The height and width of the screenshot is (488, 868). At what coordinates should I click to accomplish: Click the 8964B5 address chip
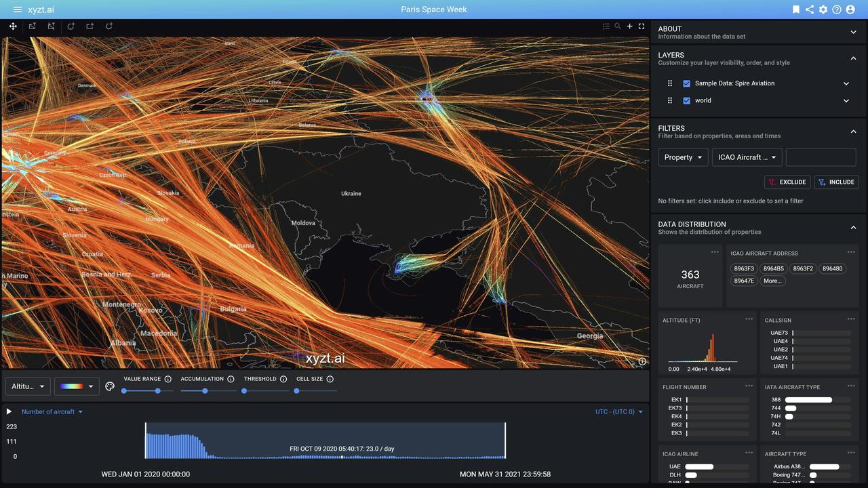coord(774,268)
